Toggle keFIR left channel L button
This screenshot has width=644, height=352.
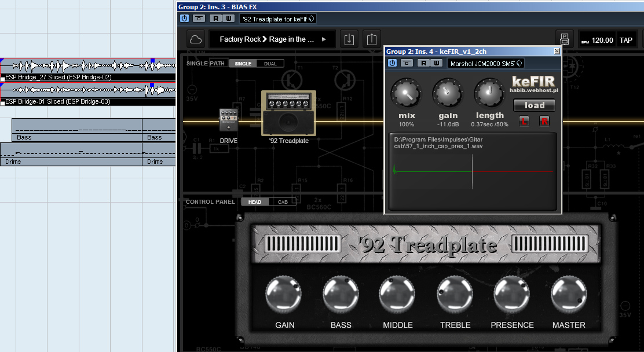(524, 121)
